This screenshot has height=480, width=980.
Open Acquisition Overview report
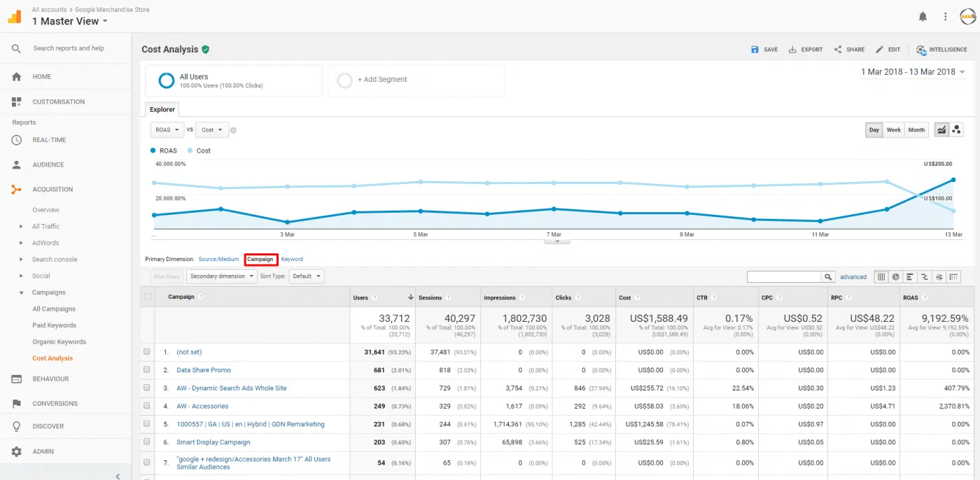(x=45, y=210)
